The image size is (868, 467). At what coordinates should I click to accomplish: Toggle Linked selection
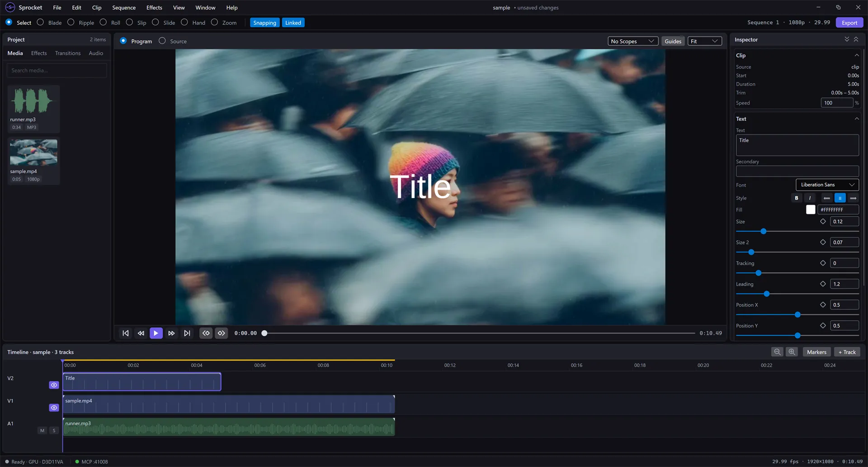[293, 23]
